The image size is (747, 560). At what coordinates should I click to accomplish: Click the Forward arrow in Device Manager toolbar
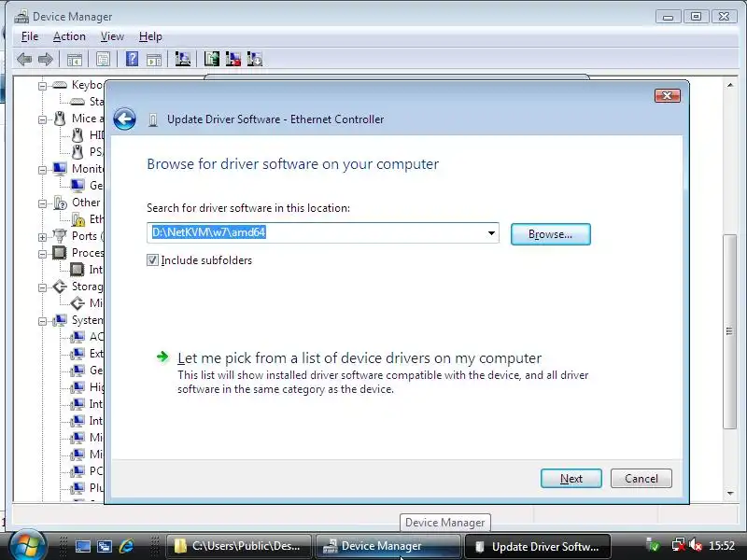click(45, 60)
